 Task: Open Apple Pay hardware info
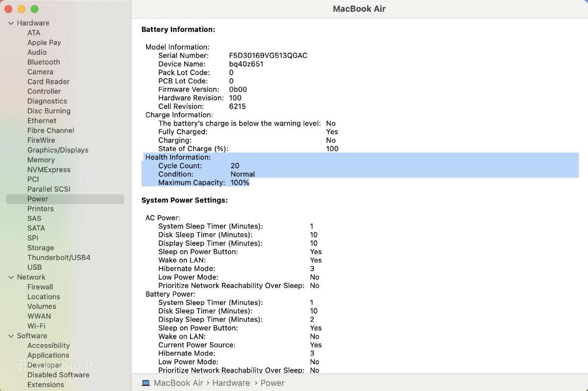coord(44,43)
